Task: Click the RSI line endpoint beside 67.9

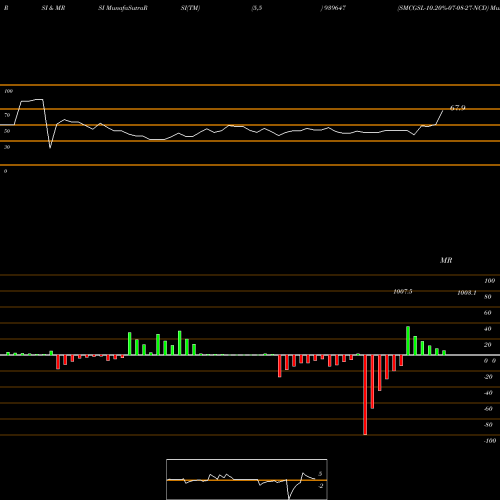Action: [443, 111]
